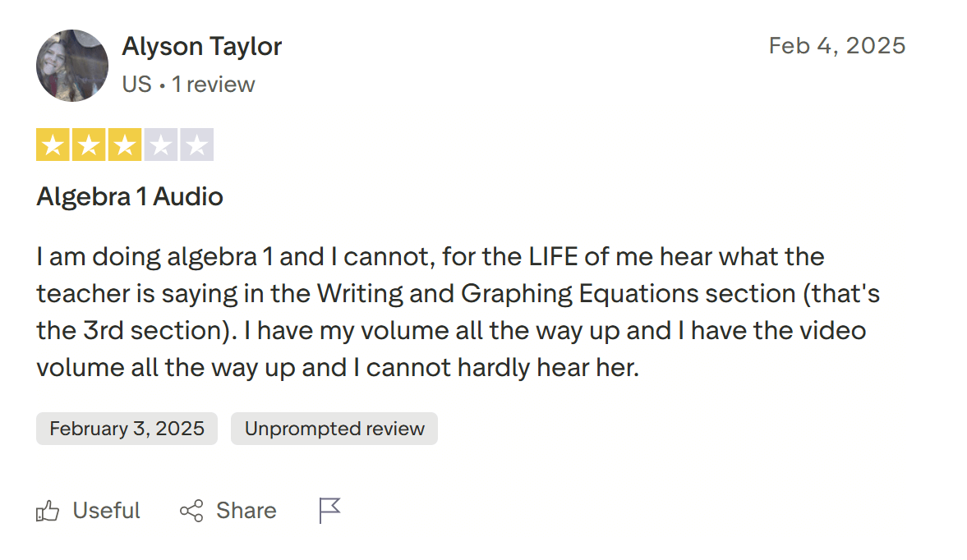Screen dimensions: 967x560
Task: Click the share network icon
Action: tap(191, 512)
